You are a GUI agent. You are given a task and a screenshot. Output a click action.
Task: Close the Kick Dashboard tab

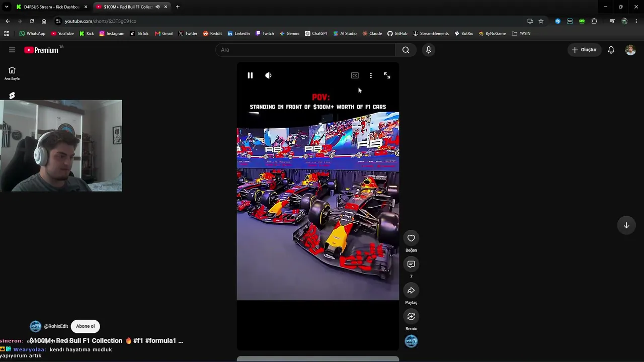click(x=86, y=7)
